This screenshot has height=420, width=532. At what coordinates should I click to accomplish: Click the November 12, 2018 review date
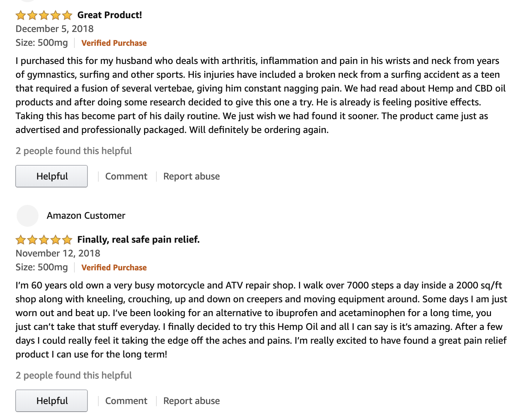[x=58, y=254]
